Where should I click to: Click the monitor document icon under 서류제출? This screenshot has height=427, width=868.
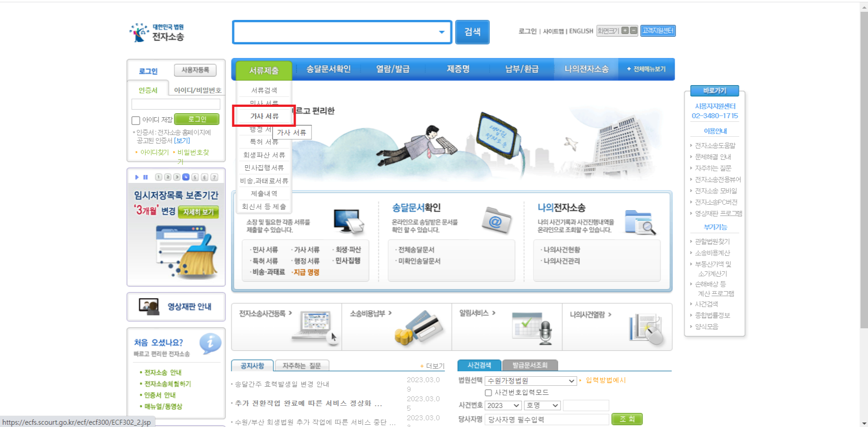point(349,222)
